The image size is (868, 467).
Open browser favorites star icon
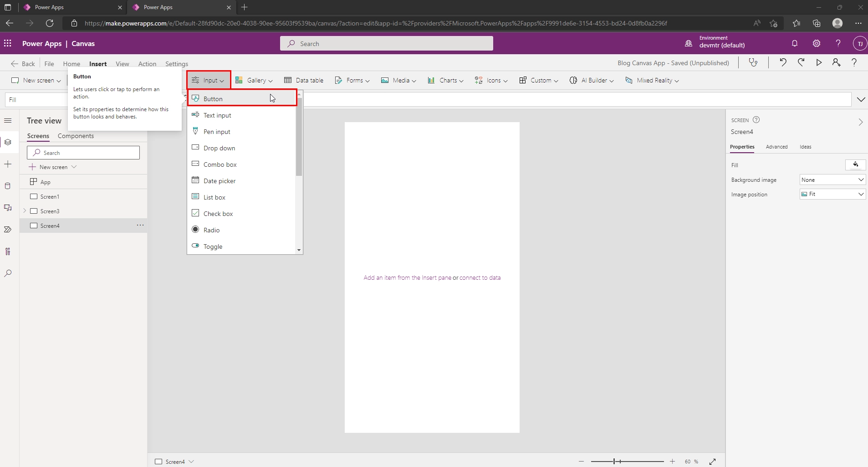(796, 23)
